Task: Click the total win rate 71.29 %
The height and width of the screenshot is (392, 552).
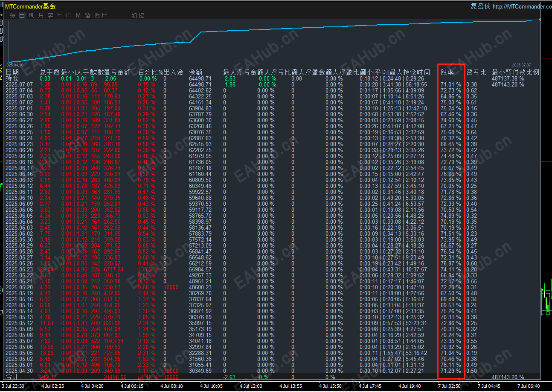Action: click(451, 371)
